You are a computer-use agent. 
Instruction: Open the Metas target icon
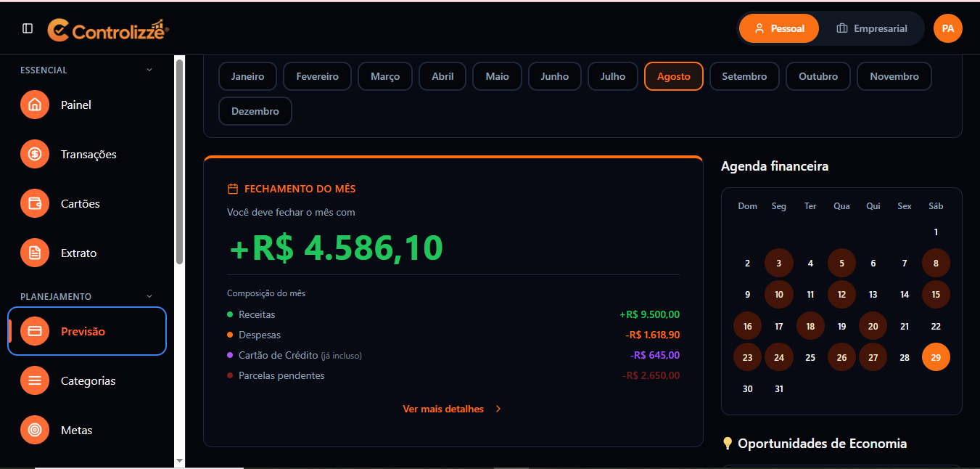(x=35, y=431)
